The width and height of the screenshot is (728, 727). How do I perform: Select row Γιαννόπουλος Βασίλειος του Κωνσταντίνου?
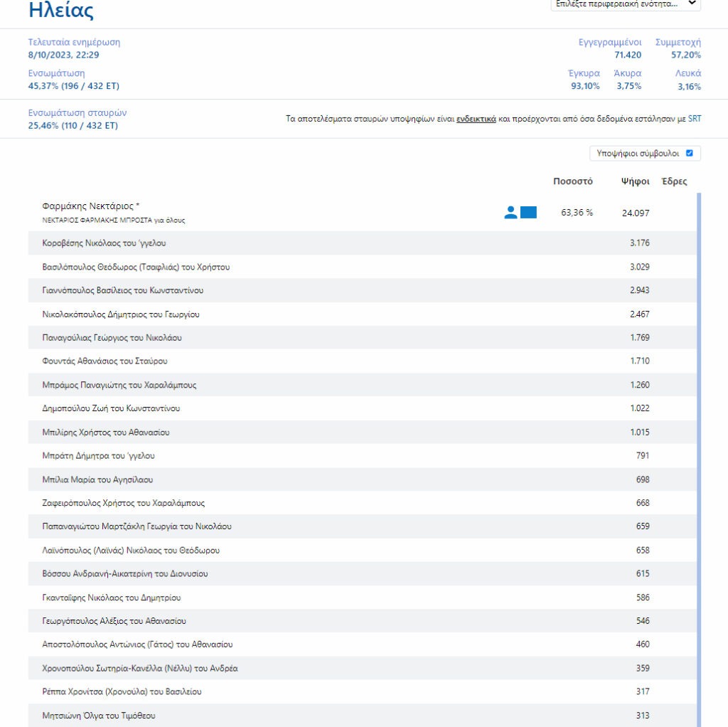point(362,290)
